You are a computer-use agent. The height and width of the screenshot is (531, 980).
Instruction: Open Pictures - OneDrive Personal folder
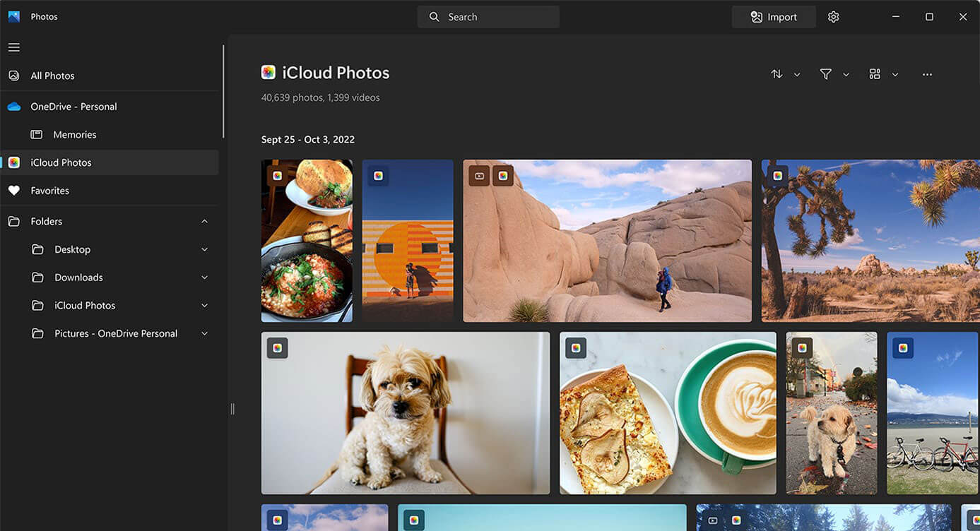click(x=110, y=333)
